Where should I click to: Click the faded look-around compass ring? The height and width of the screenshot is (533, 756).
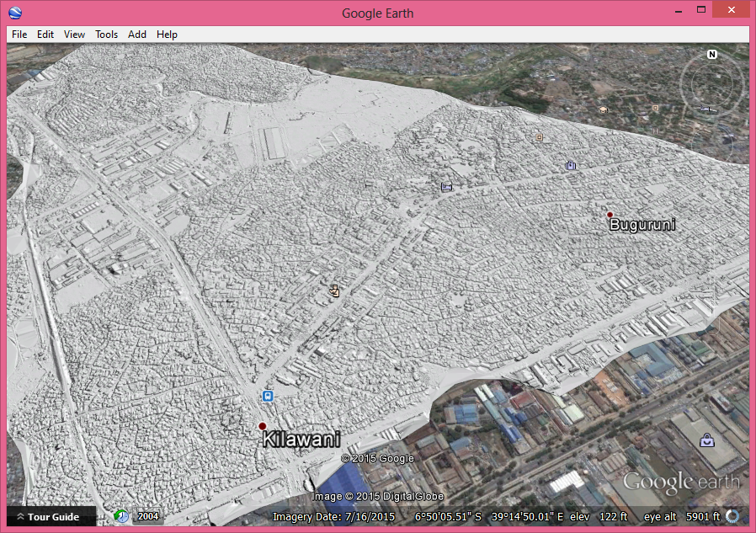pyautogui.click(x=712, y=85)
